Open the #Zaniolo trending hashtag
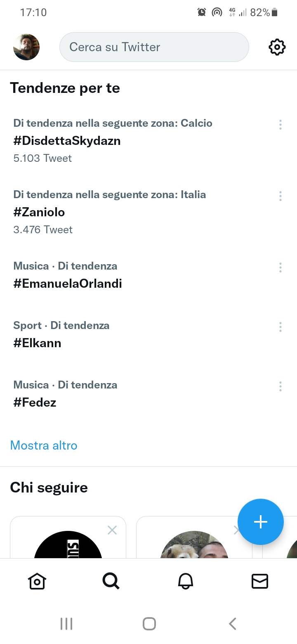Screen dimensions: 297x644 (x=39, y=212)
